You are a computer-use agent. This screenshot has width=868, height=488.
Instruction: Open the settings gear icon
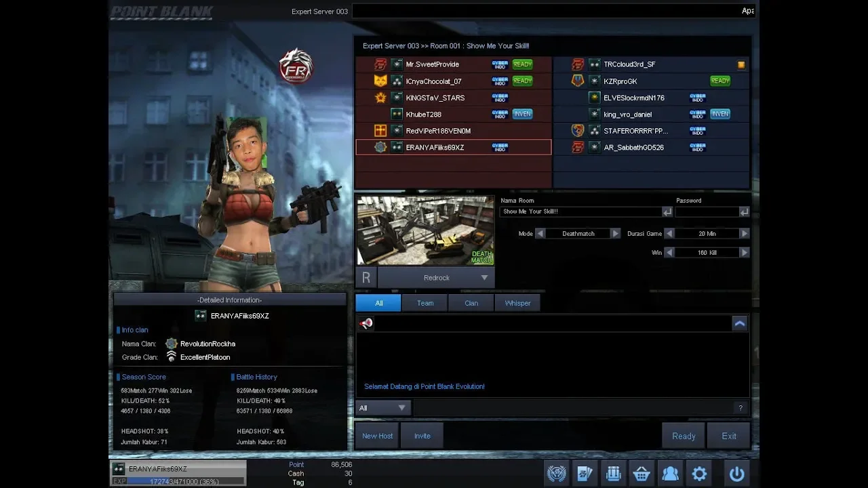click(x=699, y=473)
